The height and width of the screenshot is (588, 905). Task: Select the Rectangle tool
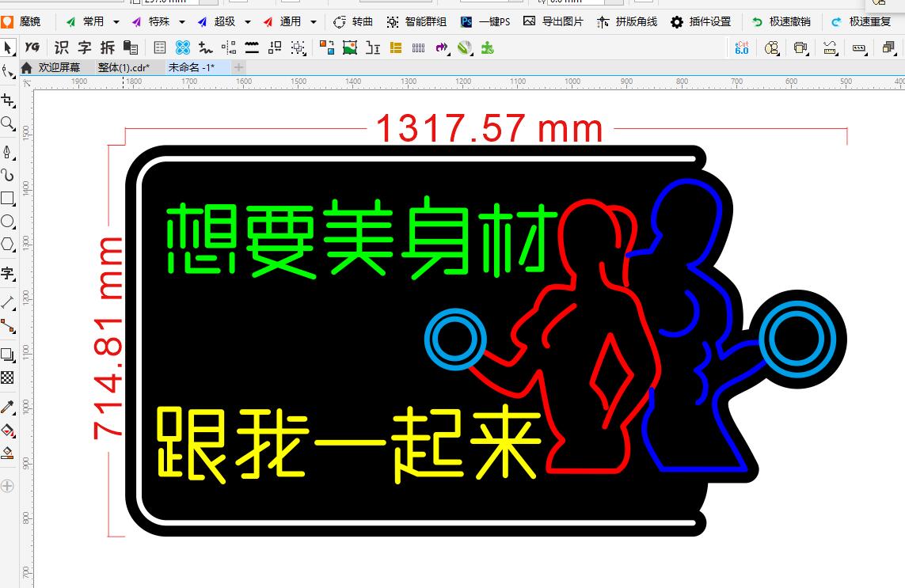click(x=7, y=198)
